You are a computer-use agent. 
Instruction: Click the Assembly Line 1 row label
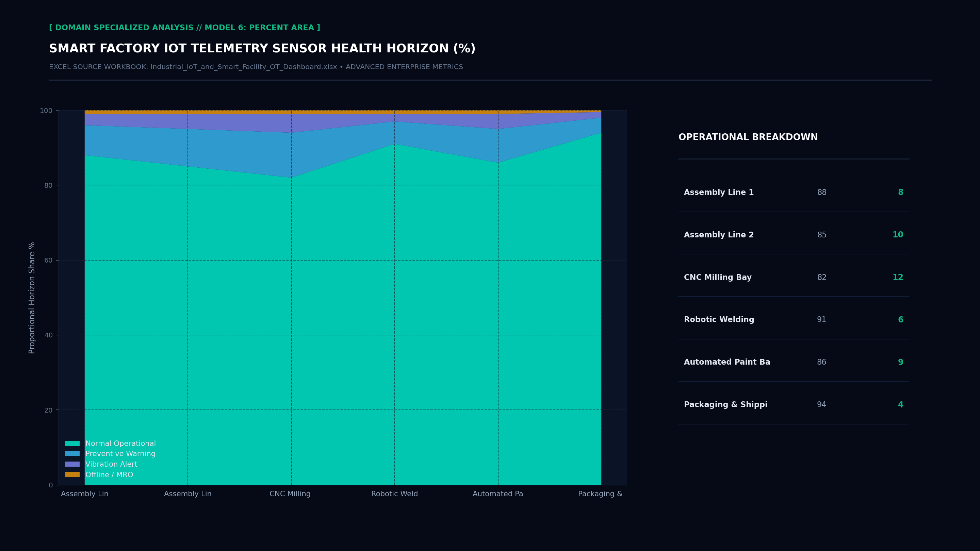pyautogui.click(x=719, y=193)
